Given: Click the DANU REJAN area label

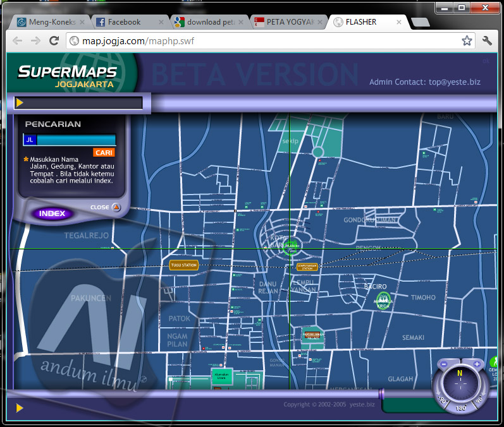Looking at the screenshot, I should 267,287.
